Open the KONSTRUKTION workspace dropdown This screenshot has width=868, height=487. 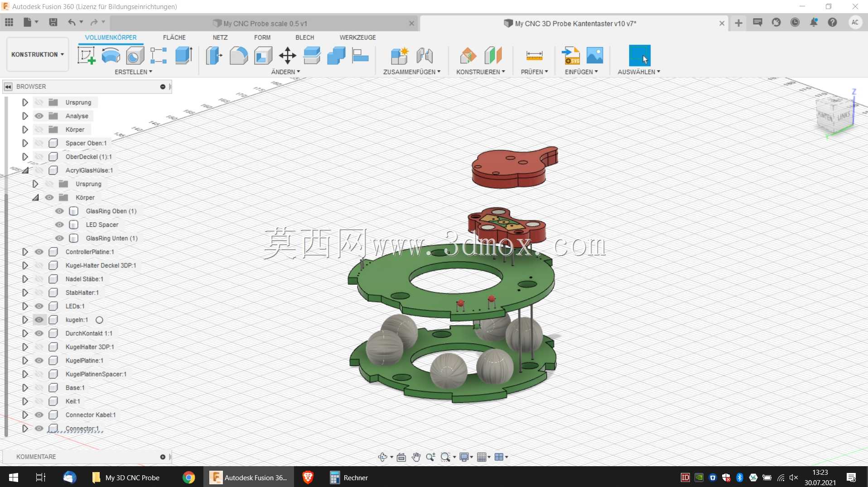coord(38,54)
